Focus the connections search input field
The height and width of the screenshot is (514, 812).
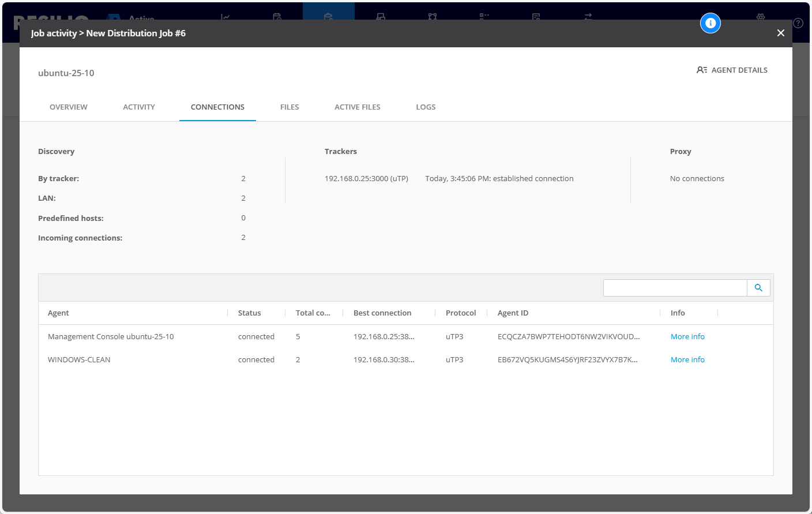(675, 288)
